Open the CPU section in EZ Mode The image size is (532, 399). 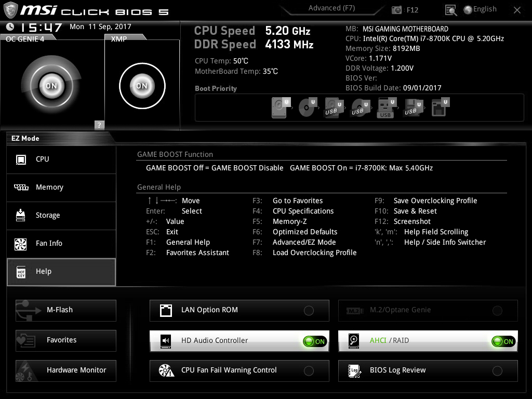point(61,159)
